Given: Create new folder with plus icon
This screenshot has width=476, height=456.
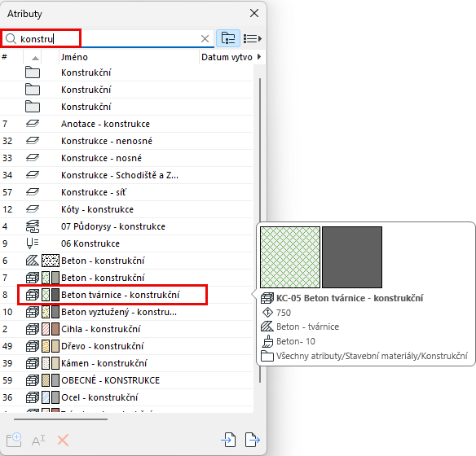Looking at the screenshot, I should [x=14, y=440].
